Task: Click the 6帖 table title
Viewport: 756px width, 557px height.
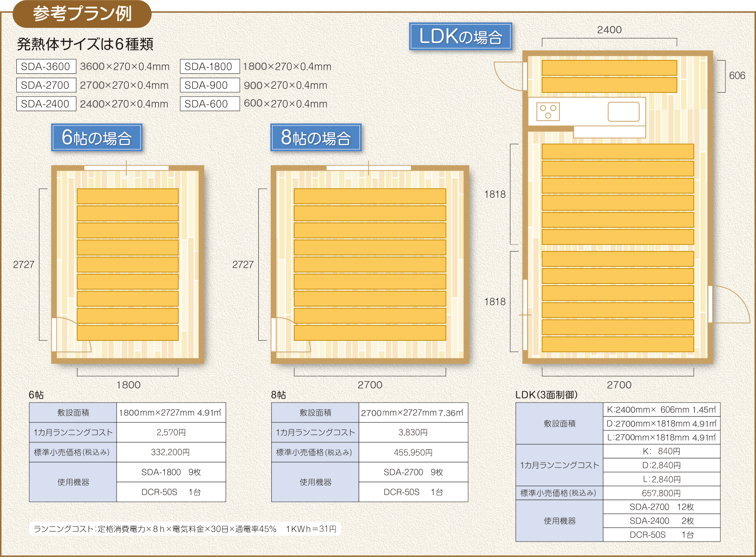Action: click(36, 395)
